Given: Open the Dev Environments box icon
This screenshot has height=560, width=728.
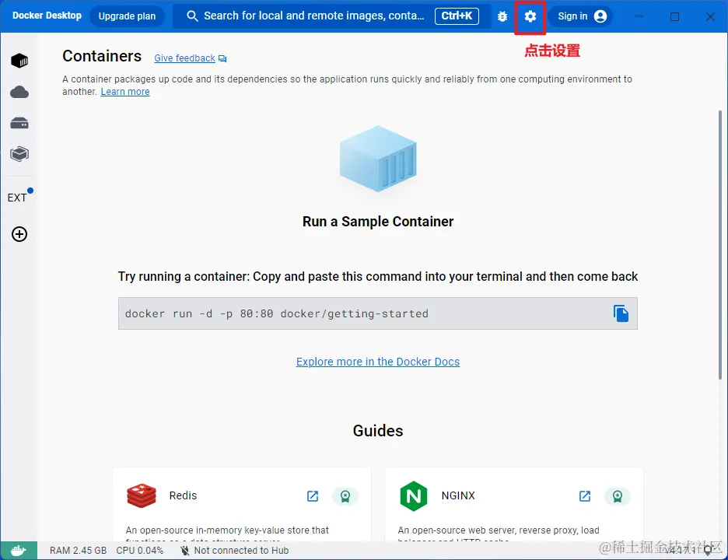Looking at the screenshot, I should coord(19,154).
